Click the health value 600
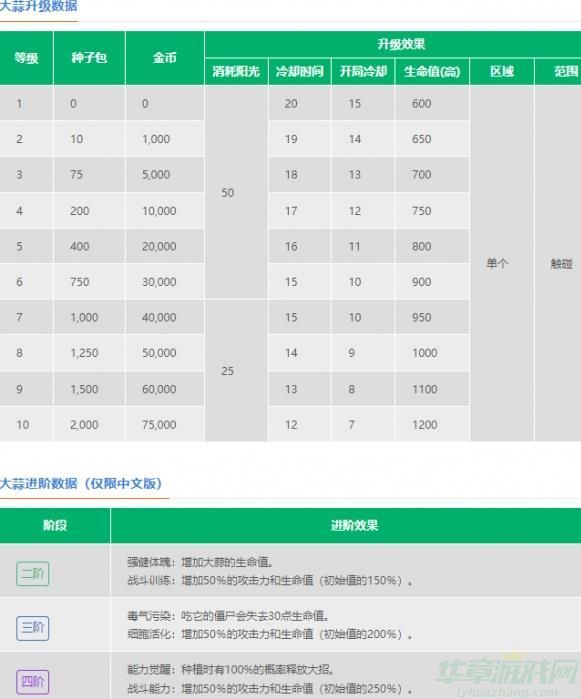Viewport: 581px width, 699px height. click(x=421, y=103)
